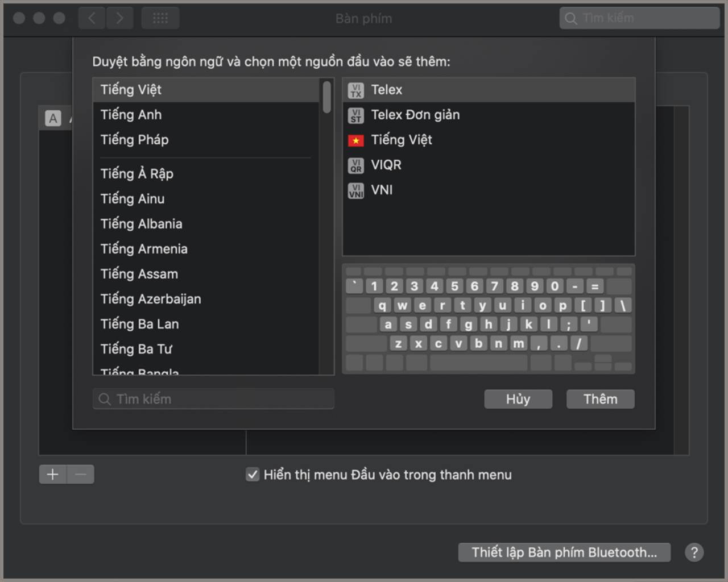This screenshot has height=582, width=728.
Task: Click the Thêm button
Action: click(601, 399)
